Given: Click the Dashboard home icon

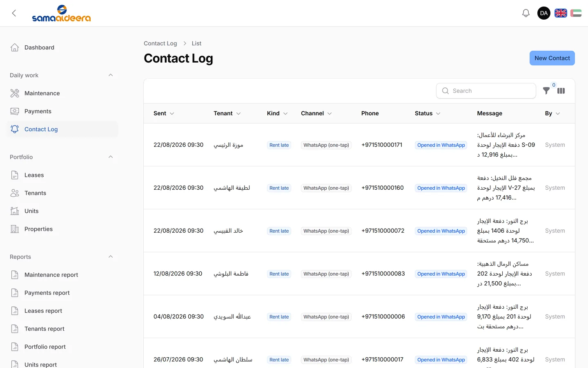Looking at the screenshot, I should 15,47.
